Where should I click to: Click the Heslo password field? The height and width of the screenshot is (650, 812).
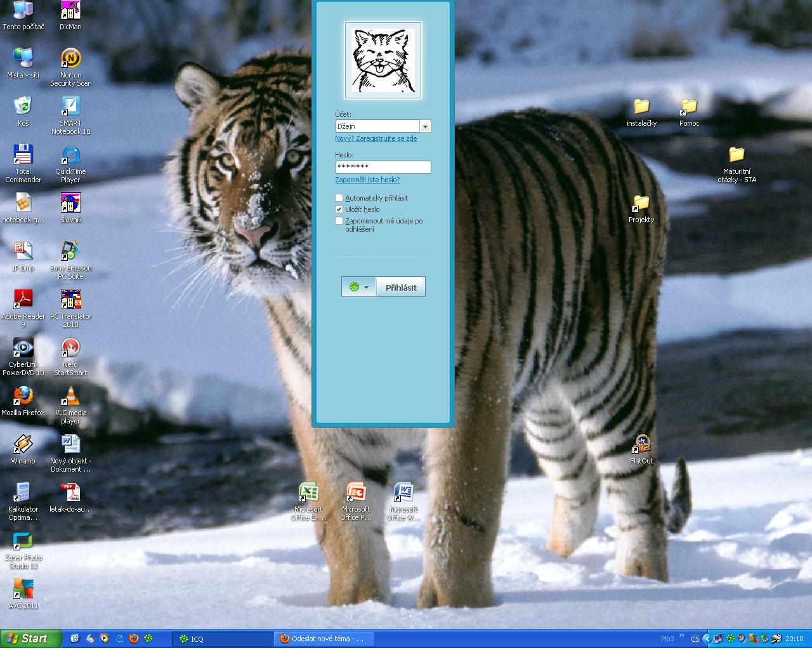383,167
